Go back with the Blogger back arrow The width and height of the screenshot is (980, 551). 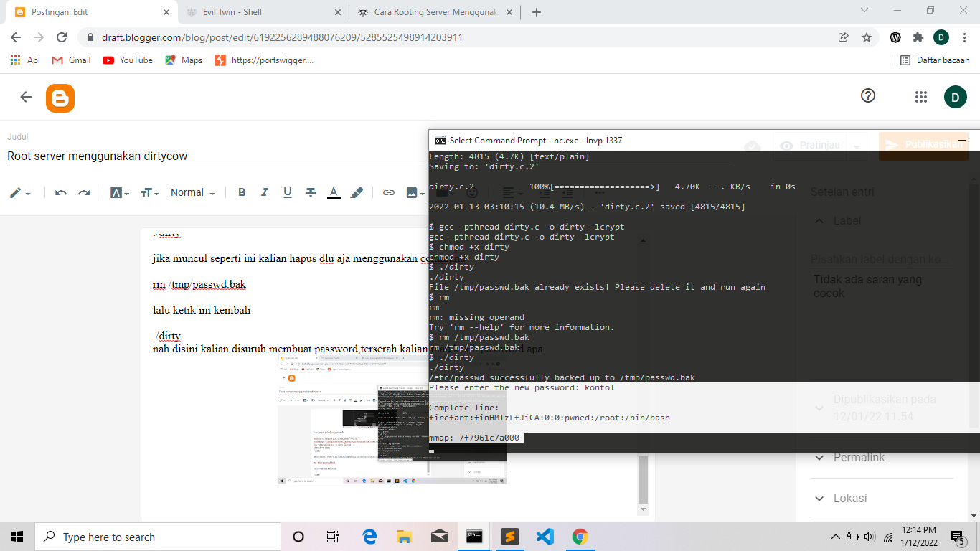pyautogui.click(x=27, y=97)
